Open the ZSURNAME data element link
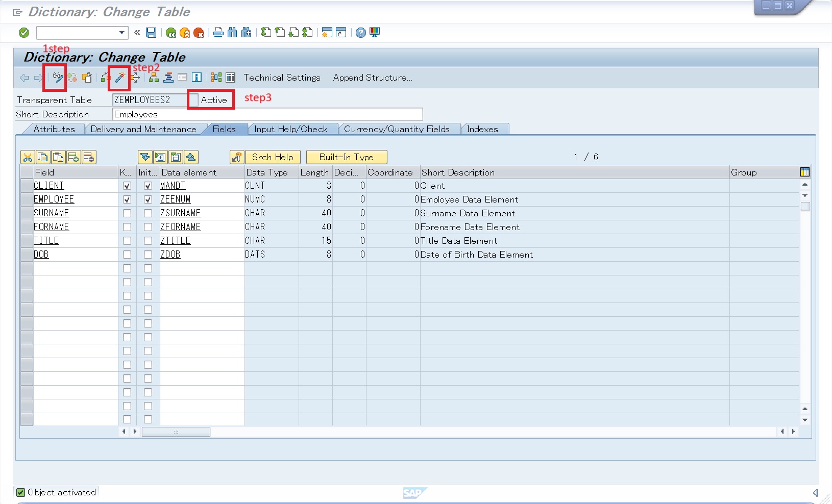 pyautogui.click(x=180, y=213)
